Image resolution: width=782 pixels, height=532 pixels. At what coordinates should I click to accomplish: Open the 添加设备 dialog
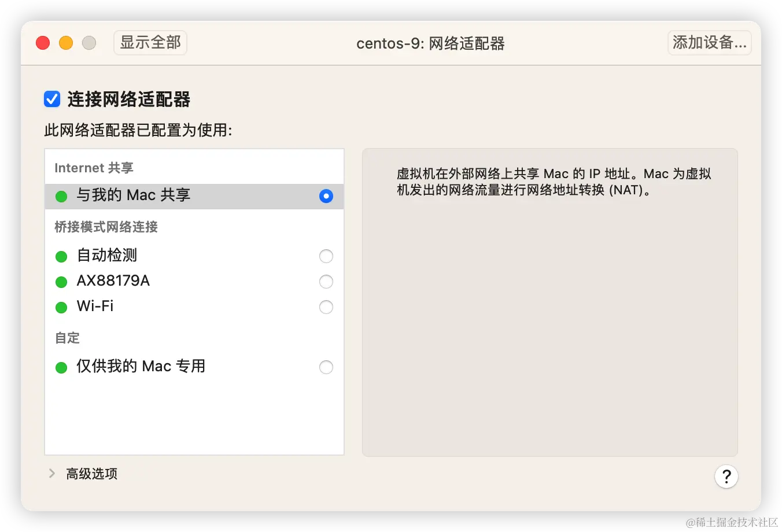coord(710,42)
